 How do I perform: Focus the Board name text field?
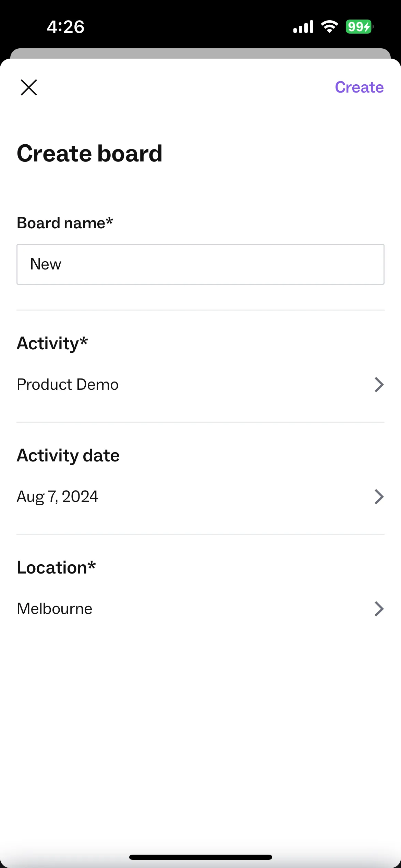pos(200,264)
